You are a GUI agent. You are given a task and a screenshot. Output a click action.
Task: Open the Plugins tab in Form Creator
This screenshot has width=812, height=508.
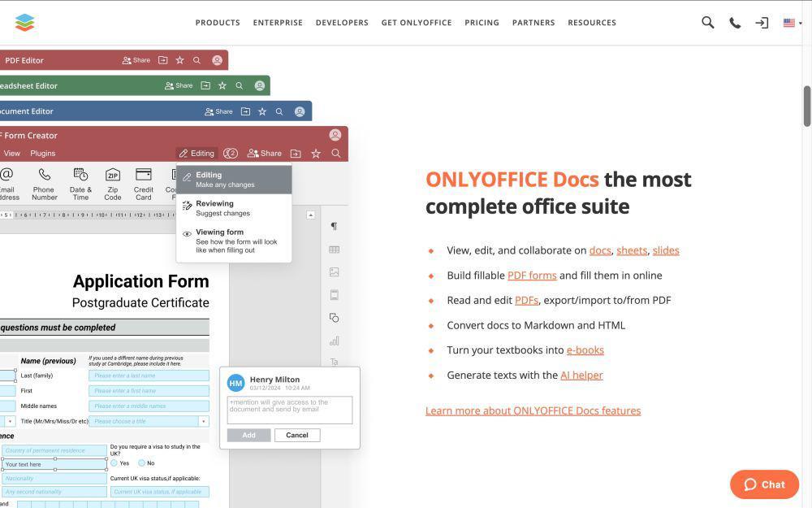click(x=43, y=154)
